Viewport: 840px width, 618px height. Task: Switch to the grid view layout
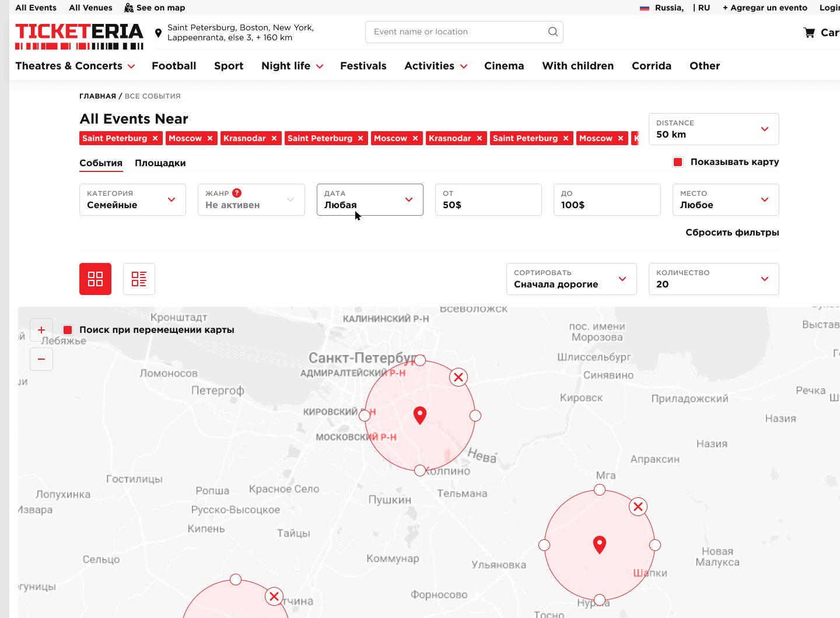click(95, 279)
